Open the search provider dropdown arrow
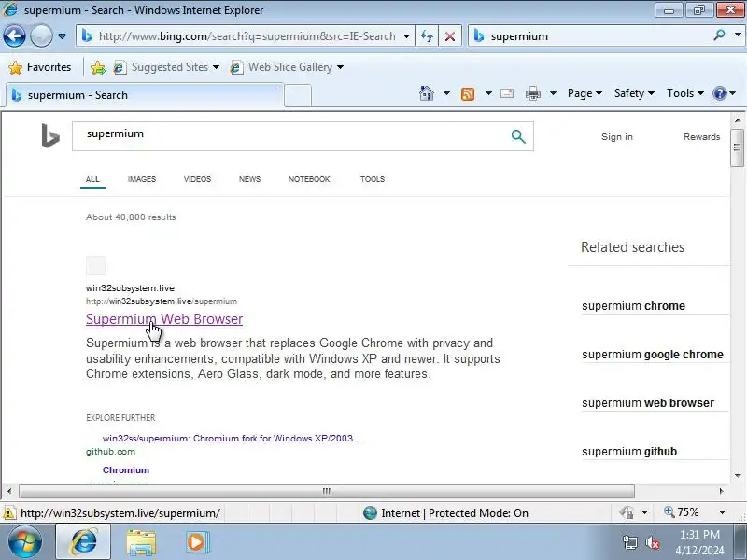 point(738,35)
